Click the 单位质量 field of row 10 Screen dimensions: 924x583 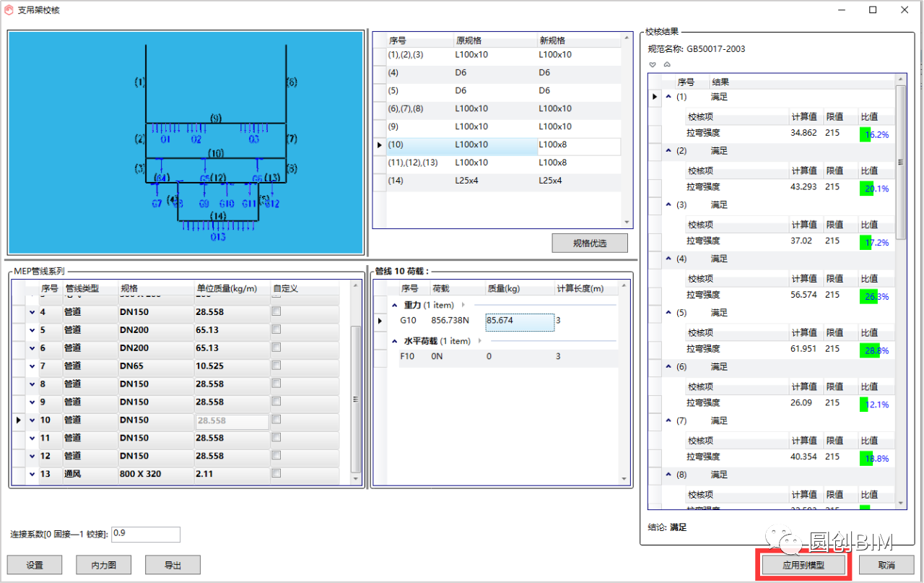232,420
